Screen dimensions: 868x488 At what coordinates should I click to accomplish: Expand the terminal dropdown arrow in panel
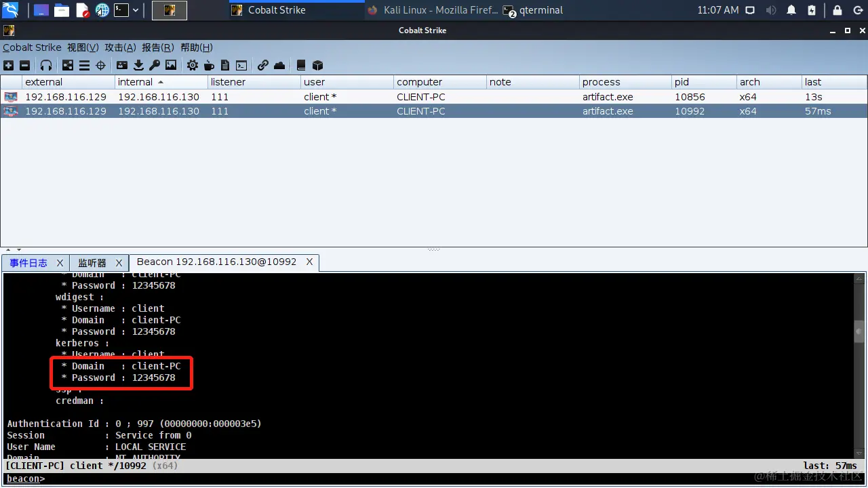pos(136,10)
